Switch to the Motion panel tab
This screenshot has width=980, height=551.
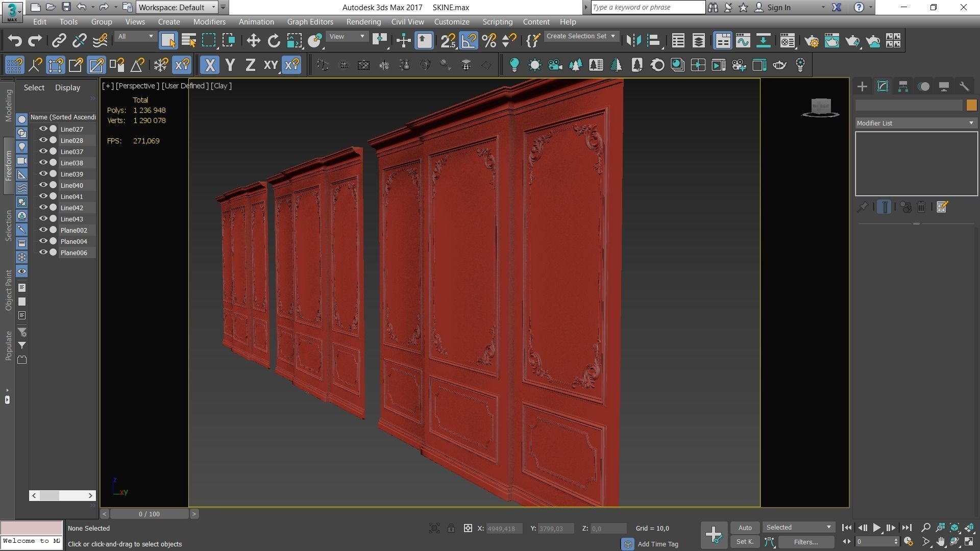click(x=923, y=87)
